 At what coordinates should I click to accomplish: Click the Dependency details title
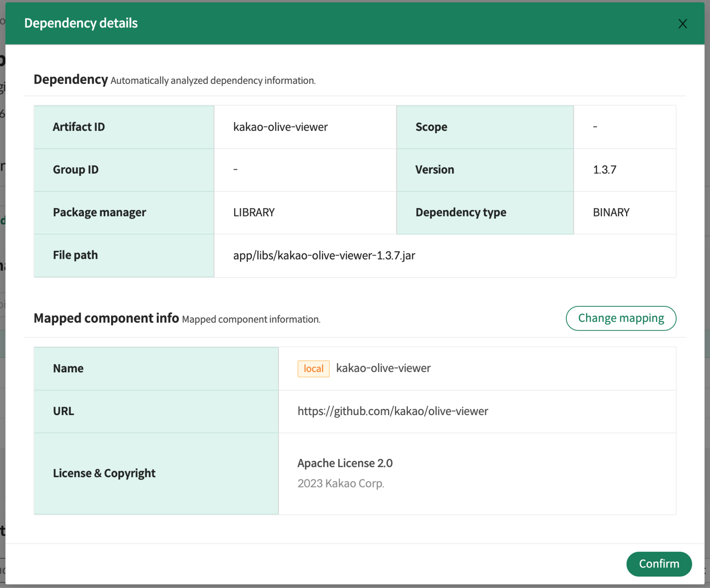point(81,23)
